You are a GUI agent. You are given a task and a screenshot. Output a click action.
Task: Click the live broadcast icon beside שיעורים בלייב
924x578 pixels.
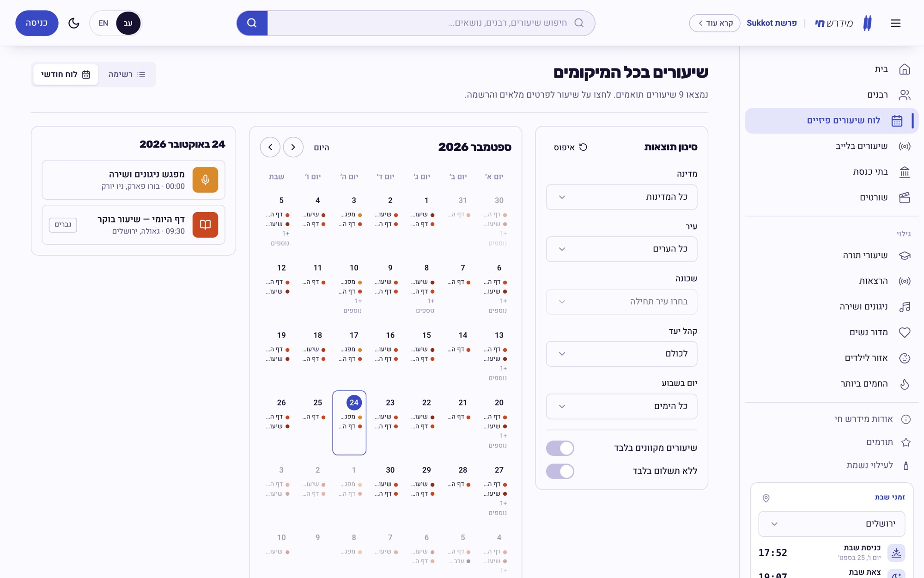pos(904,146)
